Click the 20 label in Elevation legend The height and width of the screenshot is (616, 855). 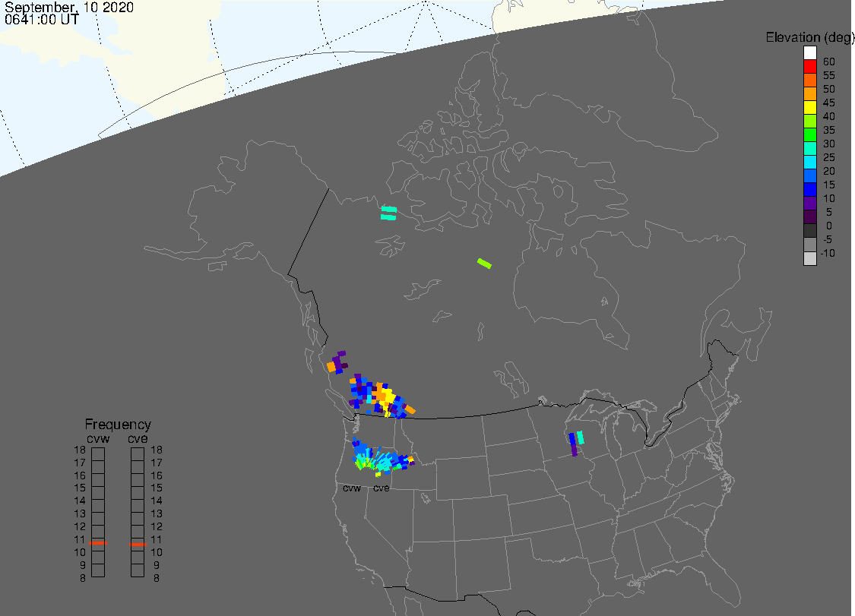pos(829,171)
